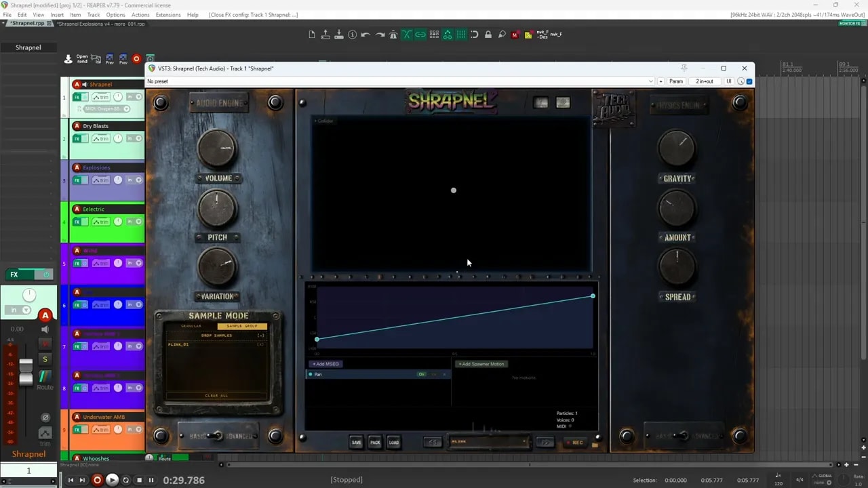Click the GRAVITY knob

(x=677, y=149)
